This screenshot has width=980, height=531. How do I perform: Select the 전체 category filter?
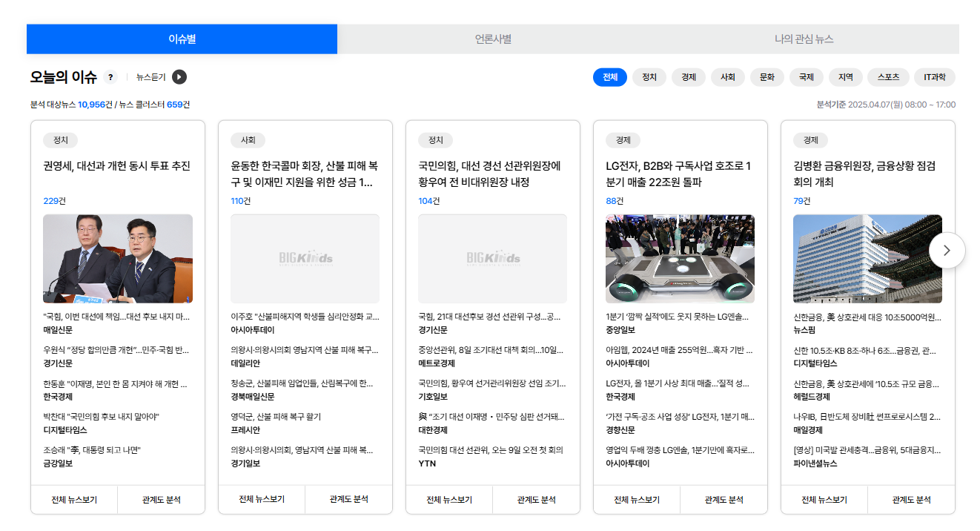tap(610, 77)
